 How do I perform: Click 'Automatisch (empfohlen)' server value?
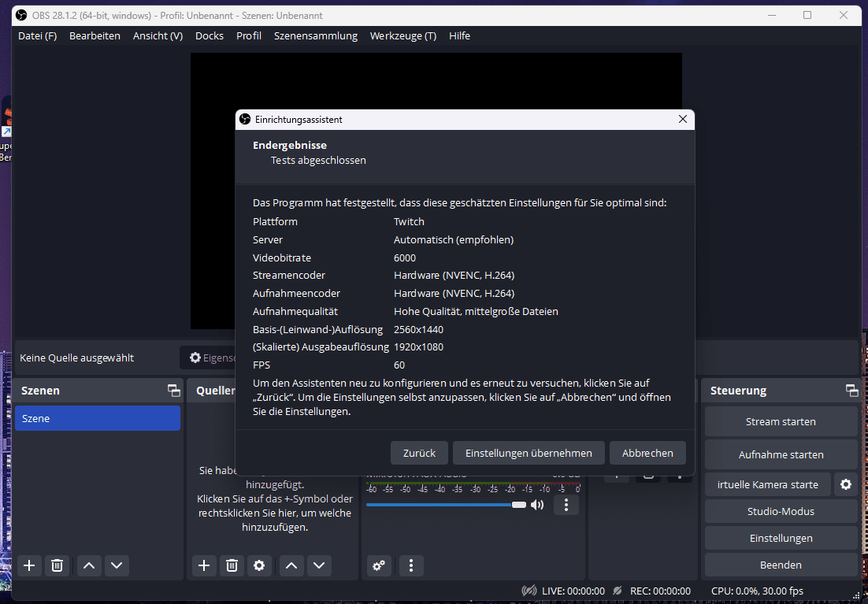(454, 239)
